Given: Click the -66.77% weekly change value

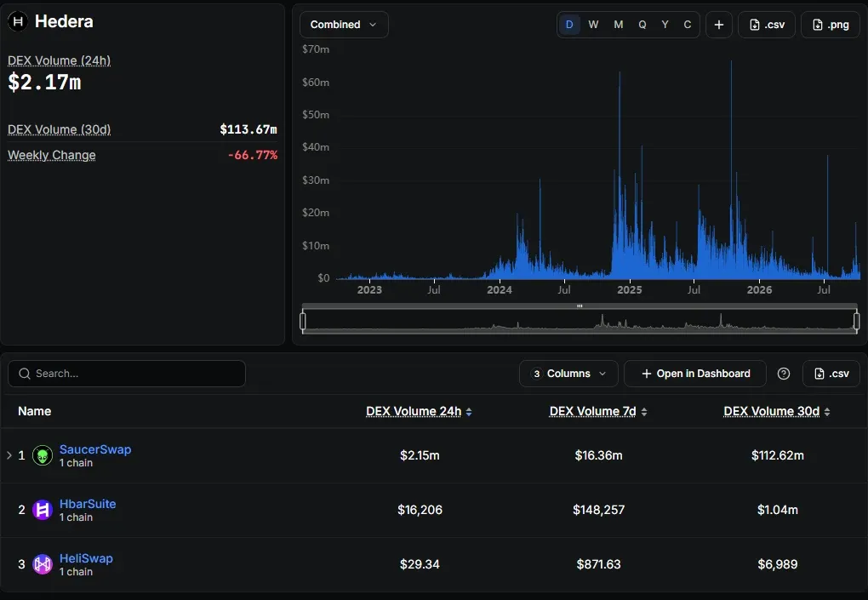Looking at the screenshot, I should point(253,155).
